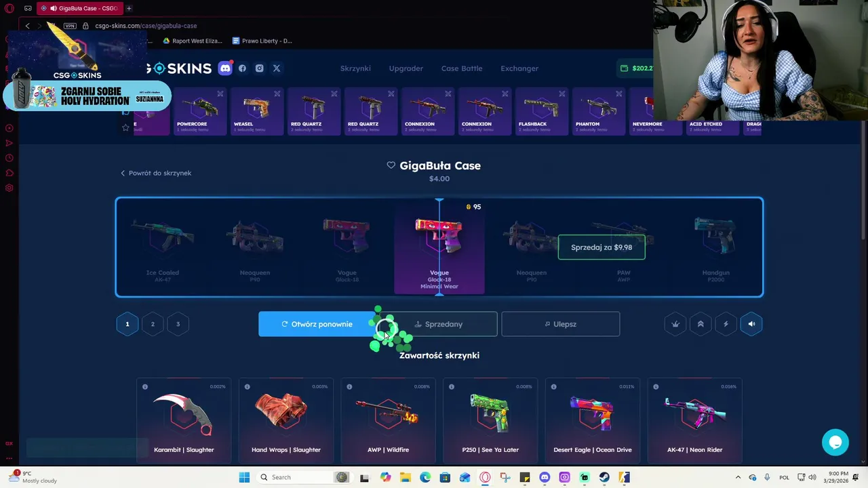868x488 pixels.
Task: Click Otwórz ponownie to reopen the case
Action: (x=317, y=324)
